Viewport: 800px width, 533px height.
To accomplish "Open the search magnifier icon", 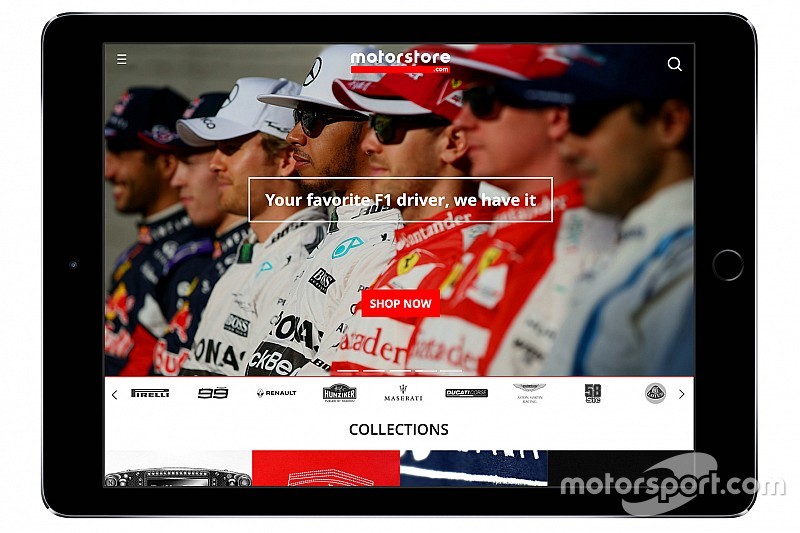I will pos(674,64).
